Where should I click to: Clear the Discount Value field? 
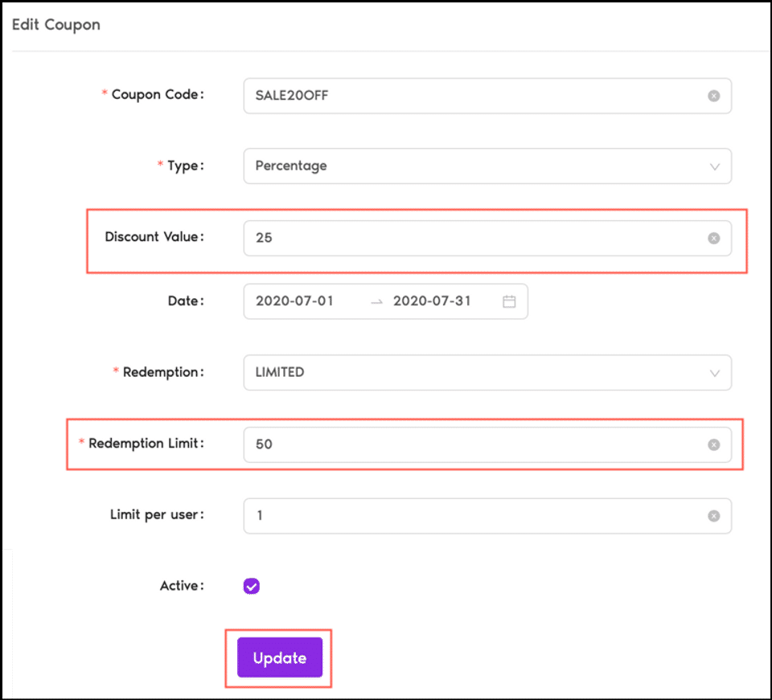(713, 238)
